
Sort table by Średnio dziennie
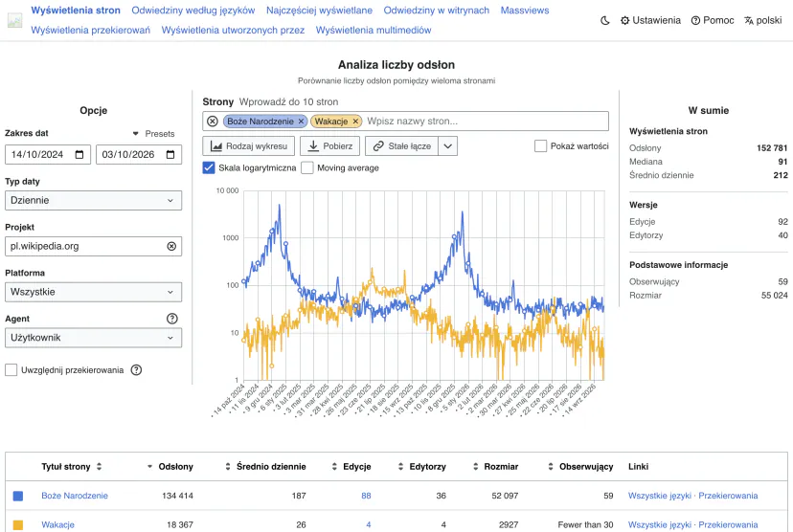click(265, 466)
